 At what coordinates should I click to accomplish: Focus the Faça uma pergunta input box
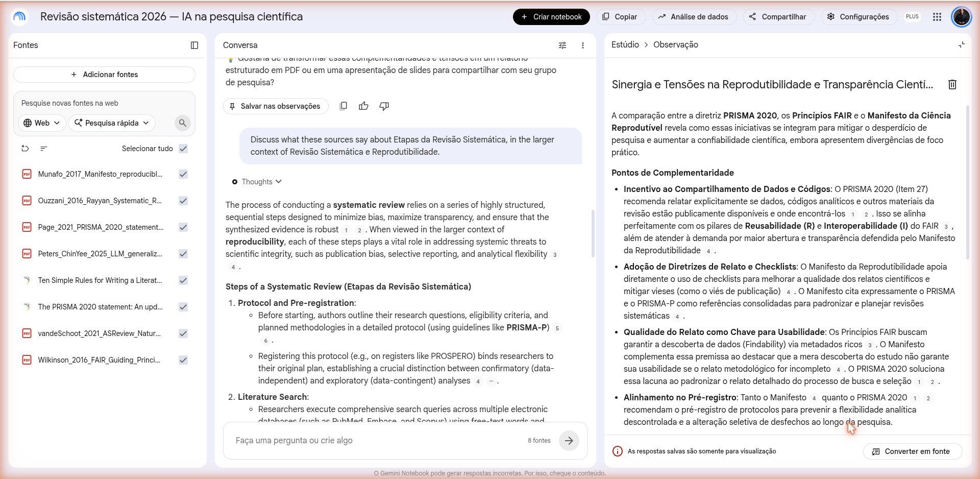(x=378, y=441)
